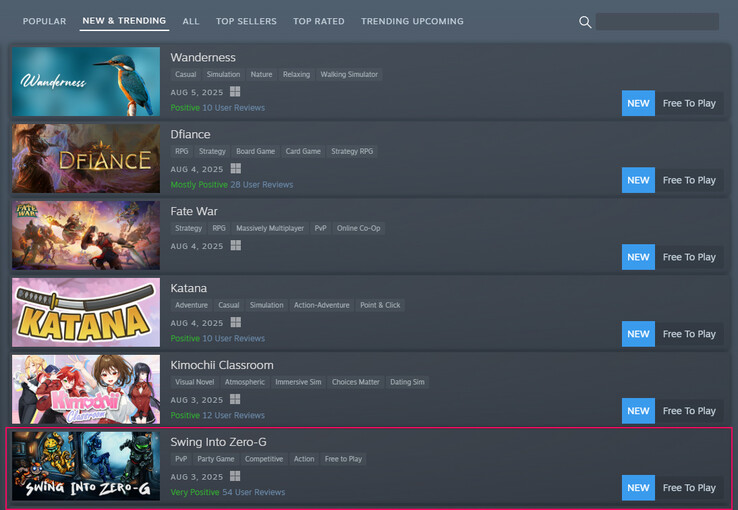Image resolution: width=738 pixels, height=510 pixels.
Task: Open the Top Sellers tab
Action: click(246, 21)
